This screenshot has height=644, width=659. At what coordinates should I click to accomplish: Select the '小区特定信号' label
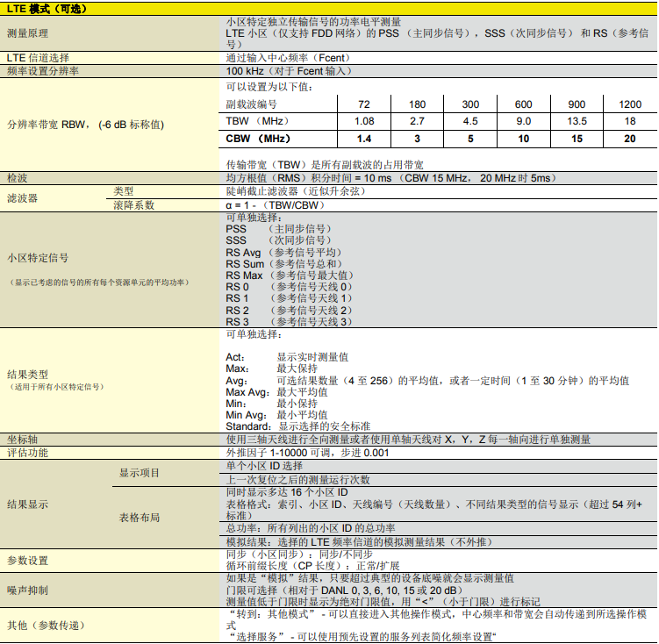click(x=38, y=258)
